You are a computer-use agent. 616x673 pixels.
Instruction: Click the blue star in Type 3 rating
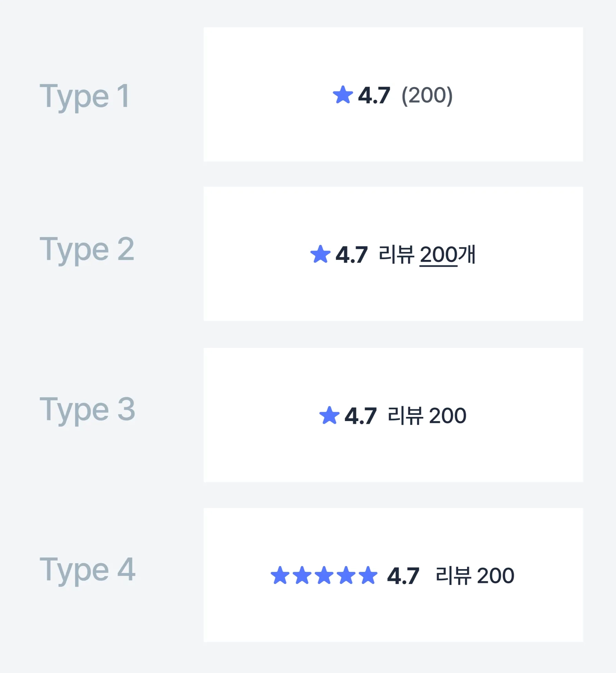click(x=329, y=415)
